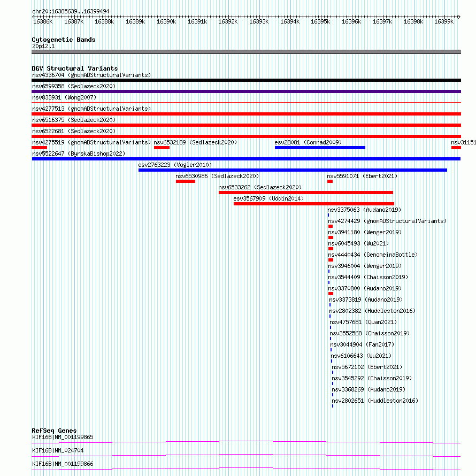
Task: Open variant nsv6599358 (Sedlazeck2020) label
Action: pyautogui.click(x=74, y=86)
